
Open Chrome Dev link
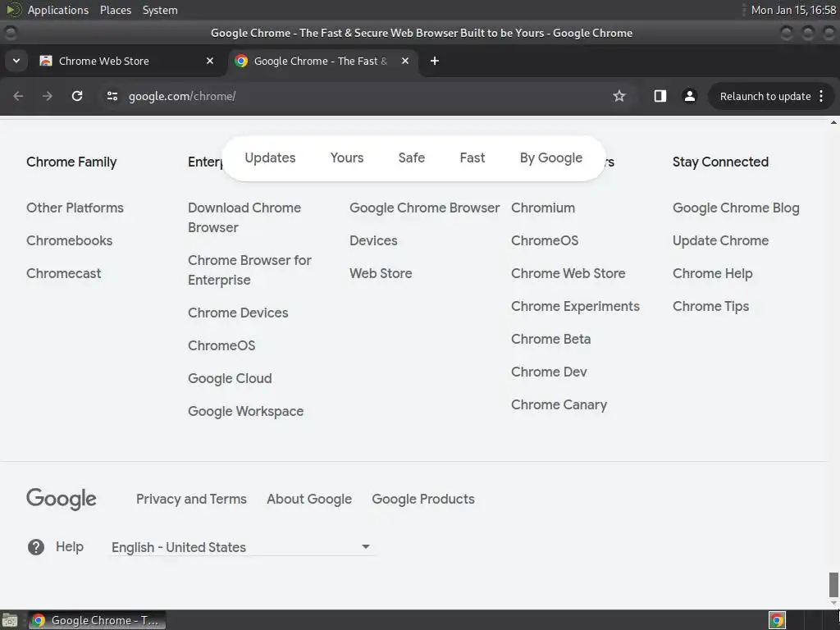click(549, 372)
